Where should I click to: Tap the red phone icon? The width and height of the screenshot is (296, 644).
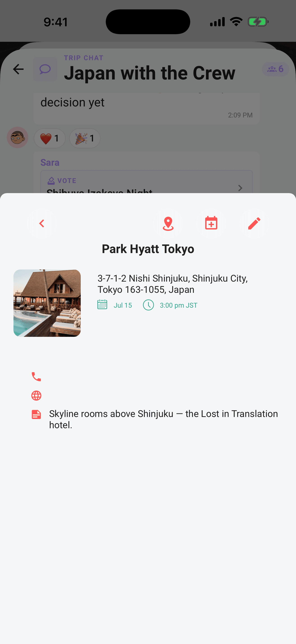coord(36,377)
